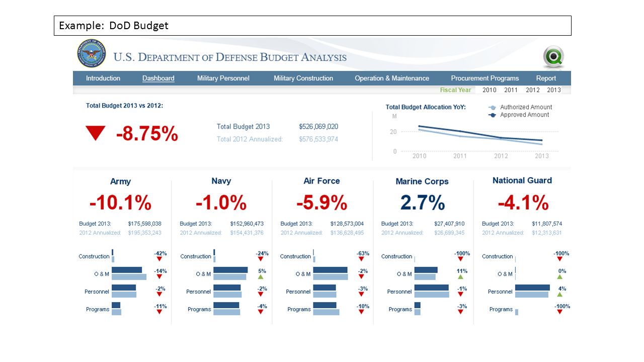The image size is (644, 362).
Task: Click Army O & M -14% red arrow
Action: click(x=159, y=277)
